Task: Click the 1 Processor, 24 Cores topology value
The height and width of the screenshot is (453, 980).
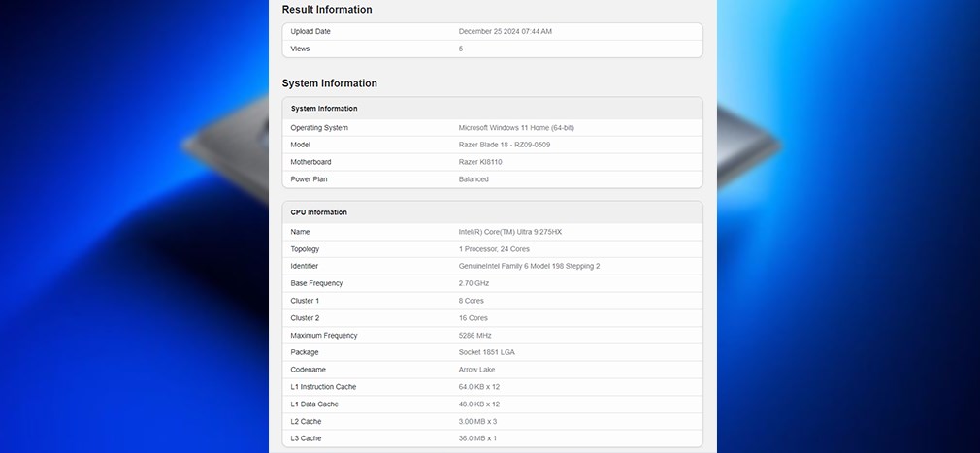Action: [494, 249]
